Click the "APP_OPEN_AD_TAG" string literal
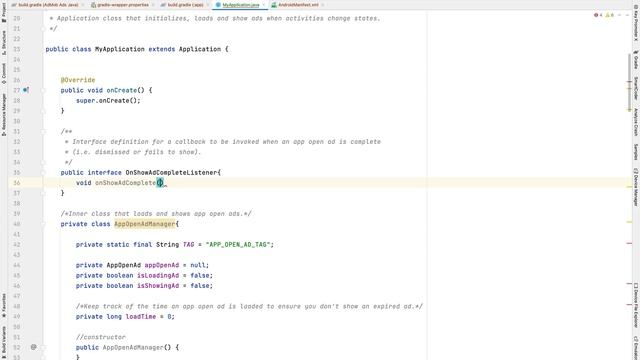640x360 pixels. click(238, 244)
